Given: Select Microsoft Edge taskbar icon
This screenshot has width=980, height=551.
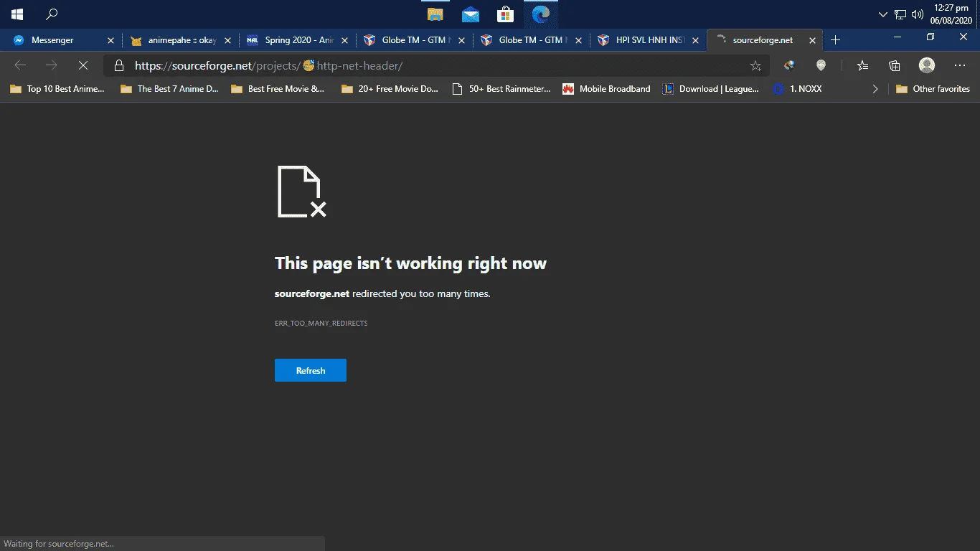Looking at the screenshot, I should tap(540, 14).
